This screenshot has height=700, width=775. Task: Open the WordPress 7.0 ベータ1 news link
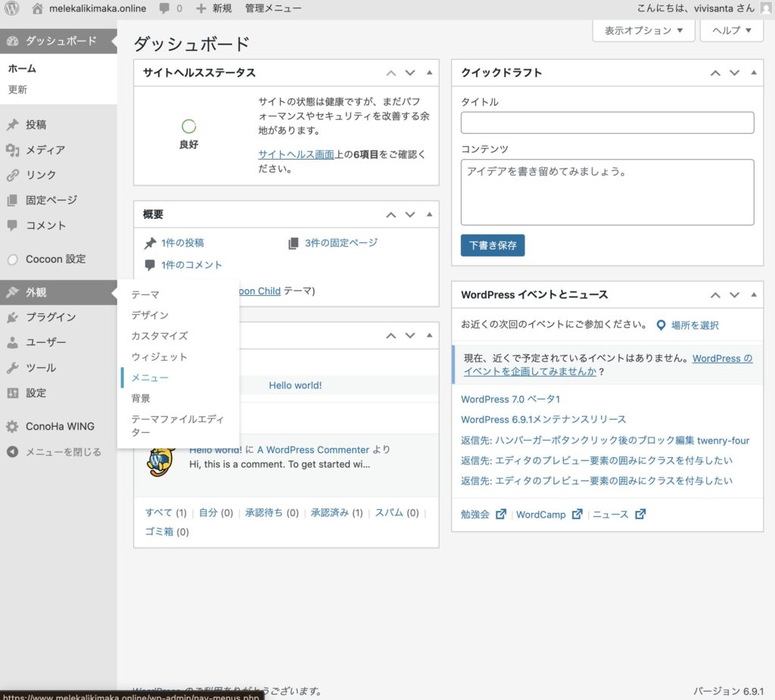coord(510,399)
